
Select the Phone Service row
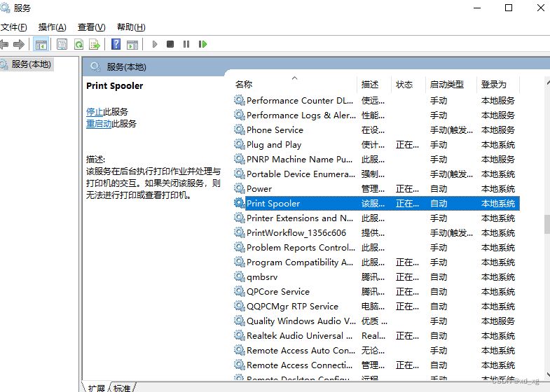(x=376, y=130)
